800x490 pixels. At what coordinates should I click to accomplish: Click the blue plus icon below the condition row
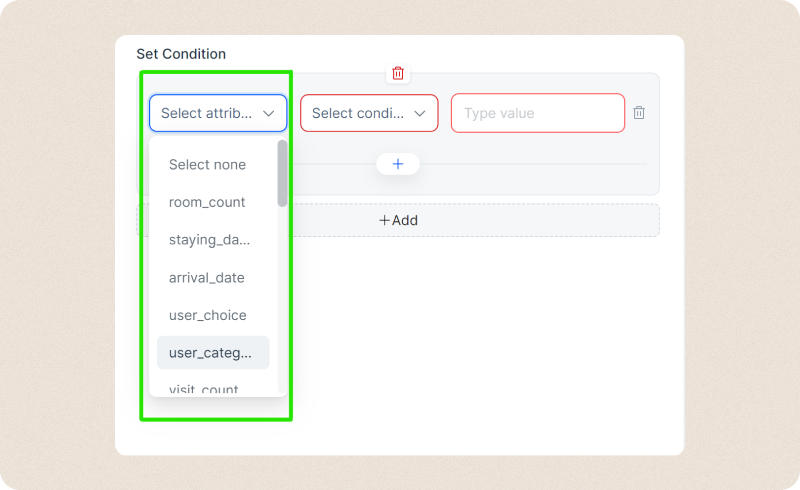398,164
